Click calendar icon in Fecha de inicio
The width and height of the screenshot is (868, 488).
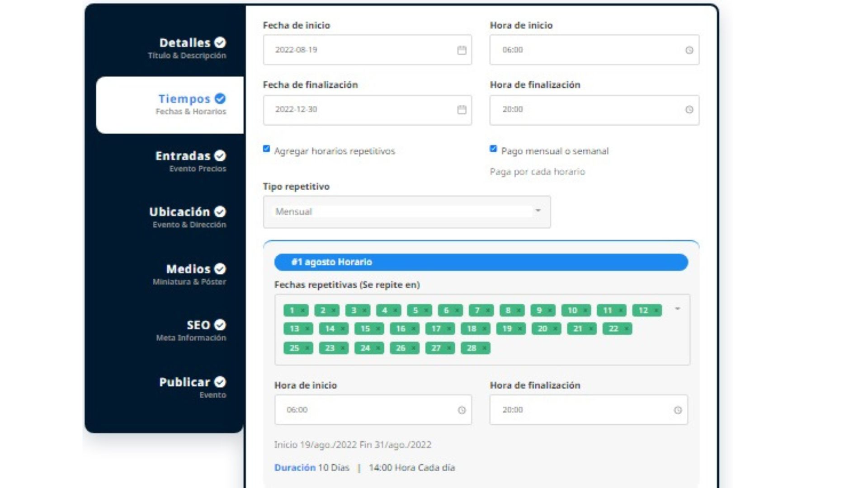pos(461,50)
